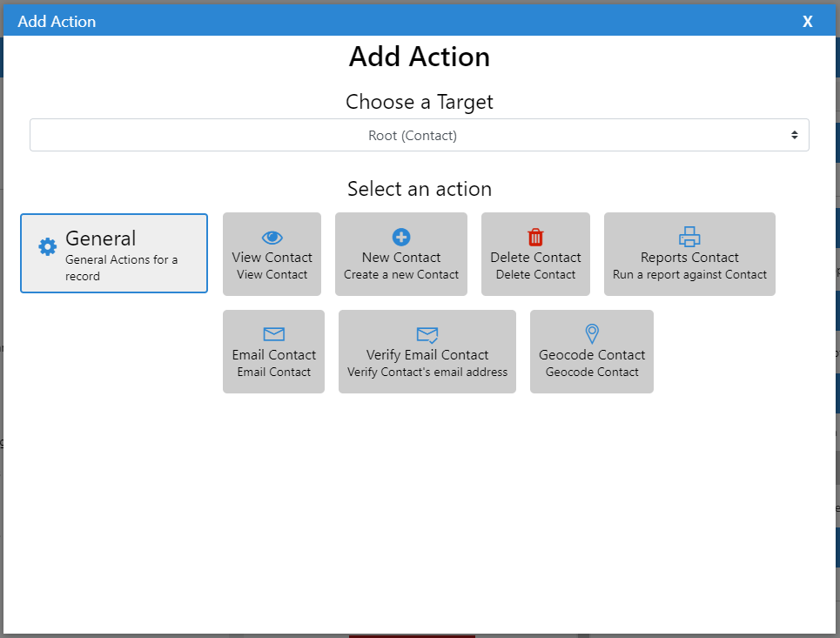Choose the 'Email Contact' action label
Screen dimensions: 840x638
tap(273, 355)
